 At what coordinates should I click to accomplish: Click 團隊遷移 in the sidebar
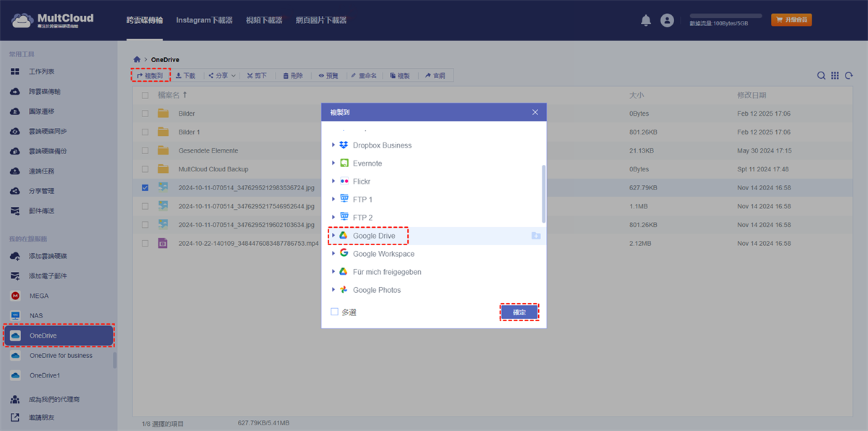[41, 111]
